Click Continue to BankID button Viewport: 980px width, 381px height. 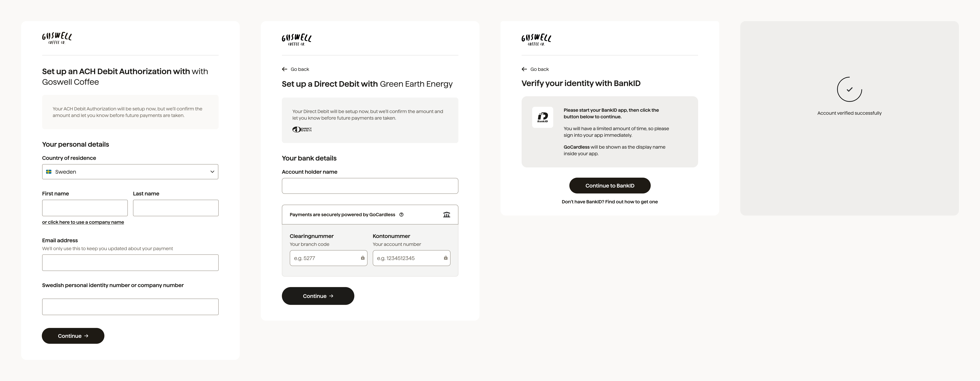pyautogui.click(x=610, y=186)
